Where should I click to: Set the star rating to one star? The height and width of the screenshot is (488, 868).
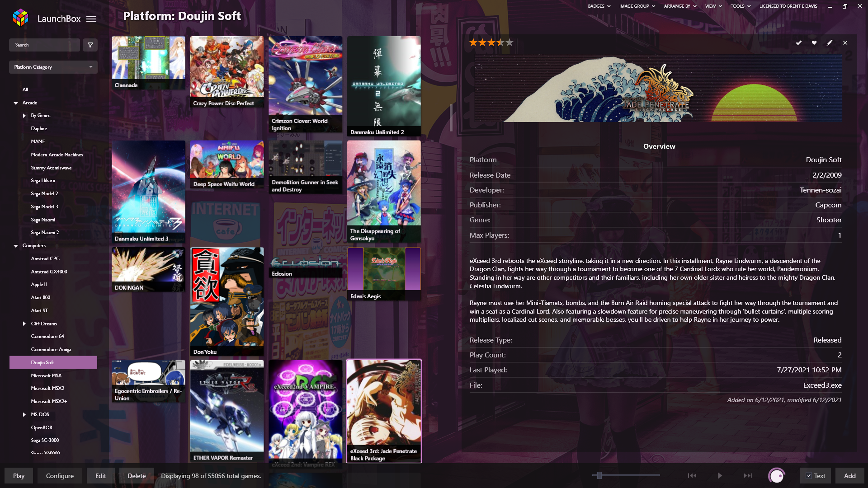(x=473, y=42)
